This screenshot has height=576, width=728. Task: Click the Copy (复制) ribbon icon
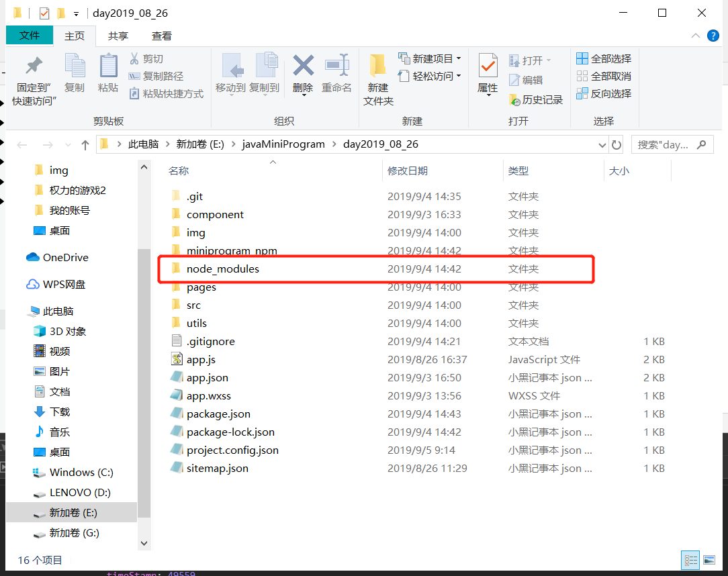[x=75, y=65]
